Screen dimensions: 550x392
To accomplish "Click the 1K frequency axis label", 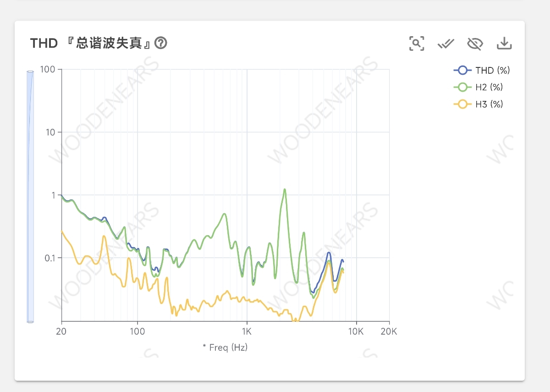I will (247, 331).
